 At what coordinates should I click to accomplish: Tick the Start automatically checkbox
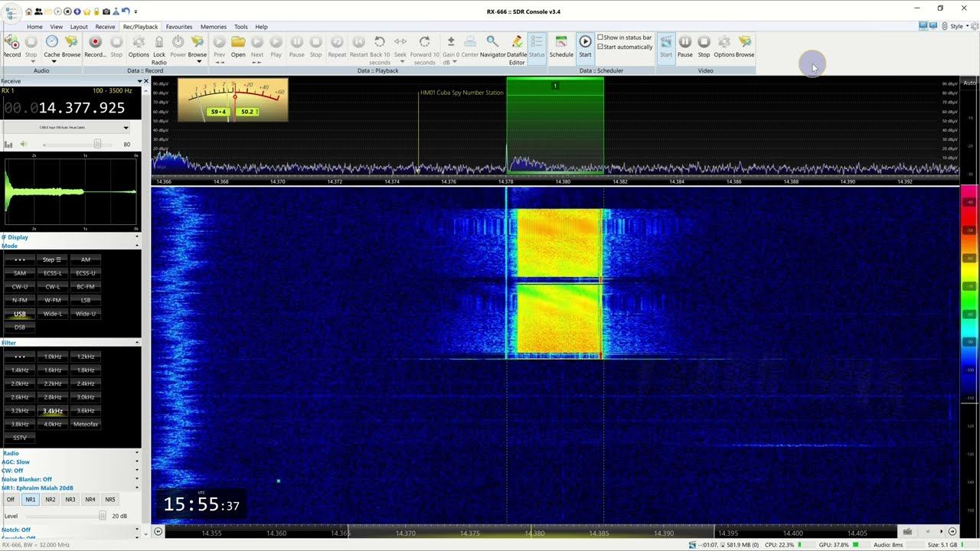[600, 47]
